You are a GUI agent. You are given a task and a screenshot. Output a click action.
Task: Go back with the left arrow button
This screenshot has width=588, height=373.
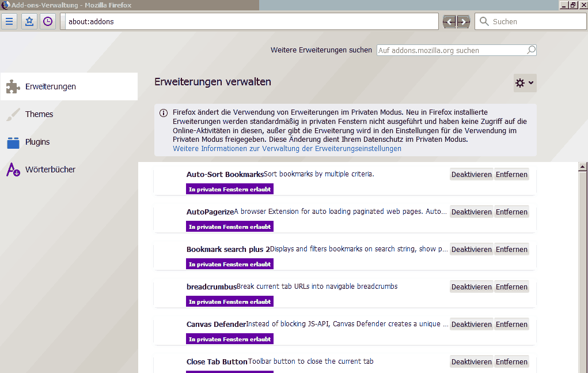pyautogui.click(x=449, y=22)
